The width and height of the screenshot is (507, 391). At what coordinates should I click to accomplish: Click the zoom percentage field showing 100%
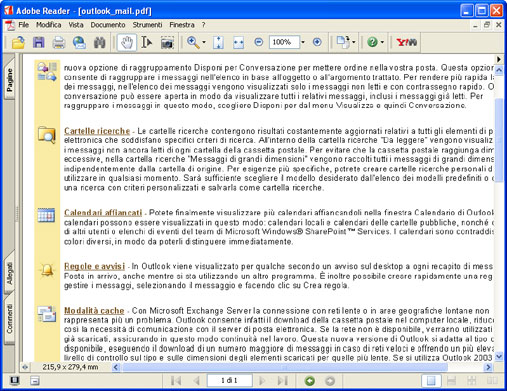[x=284, y=42]
